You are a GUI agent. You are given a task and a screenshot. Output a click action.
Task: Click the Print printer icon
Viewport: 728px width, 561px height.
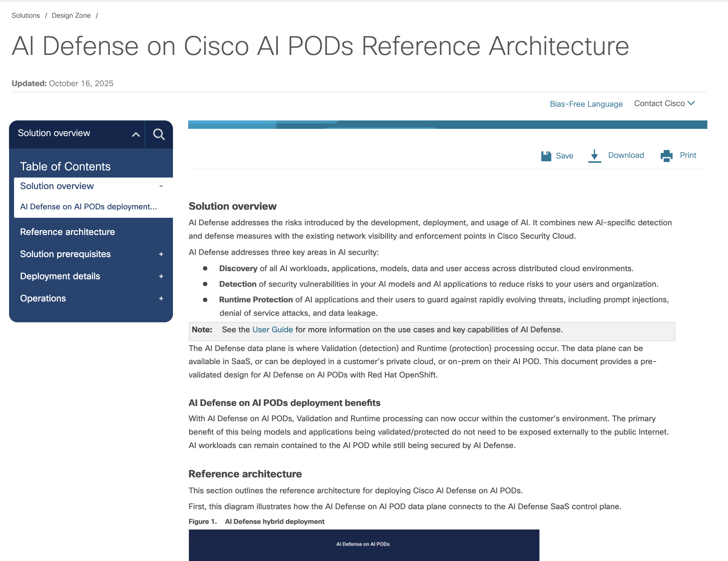pos(666,156)
